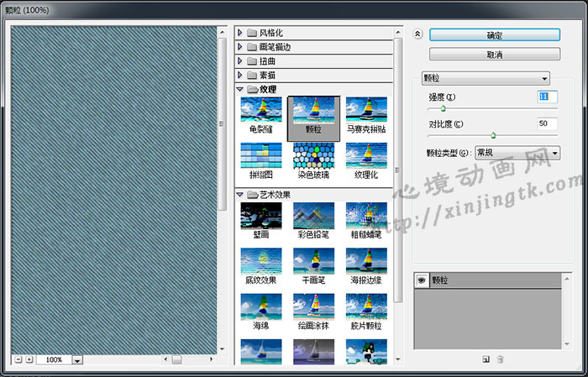
Task: Click the zoom out minus button
Action: tap(18, 359)
